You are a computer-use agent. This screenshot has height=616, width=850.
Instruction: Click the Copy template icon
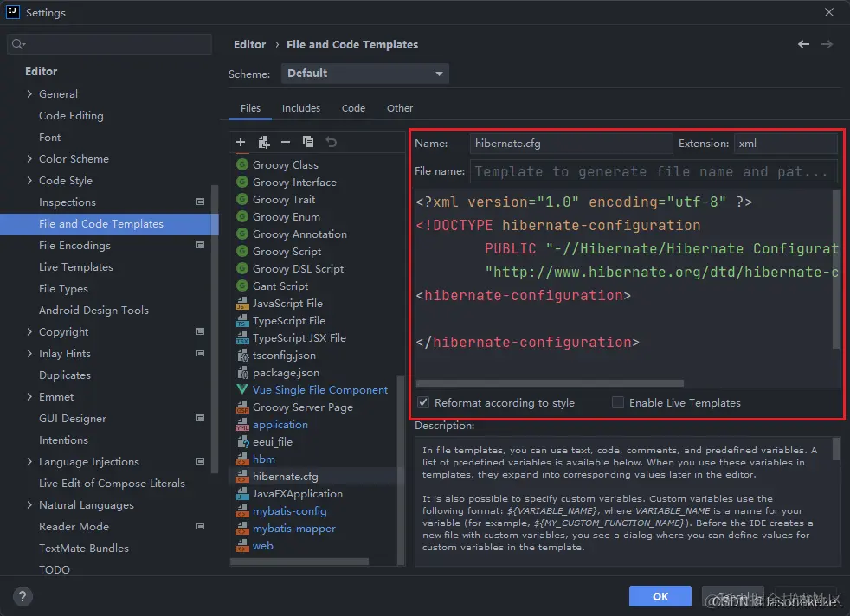pyautogui.click(x=308, y=142)
